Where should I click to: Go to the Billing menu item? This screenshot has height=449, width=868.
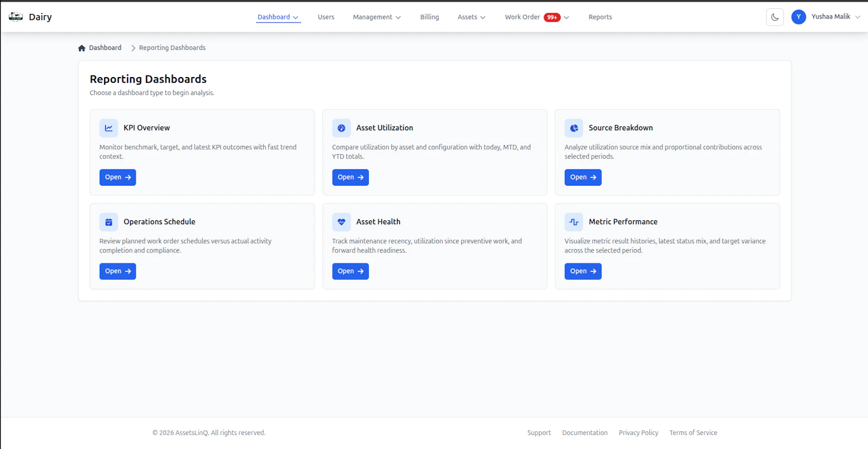[430, 17]
